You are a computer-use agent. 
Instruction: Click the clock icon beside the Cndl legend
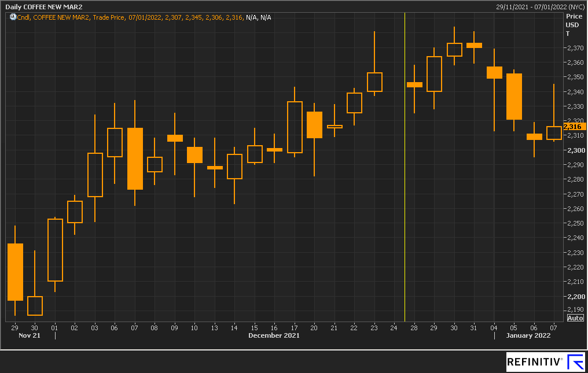pyautogui.click(x=13, y=17)
